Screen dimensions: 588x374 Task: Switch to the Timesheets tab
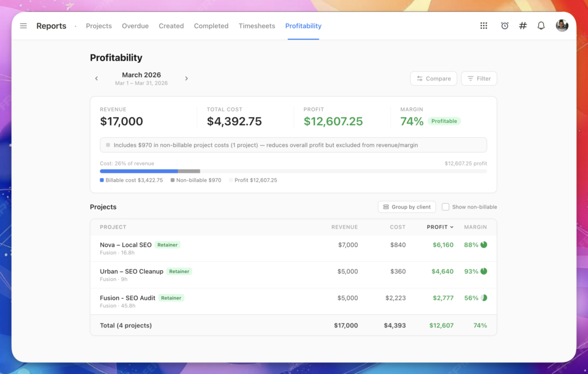click(x=257, y=26)
